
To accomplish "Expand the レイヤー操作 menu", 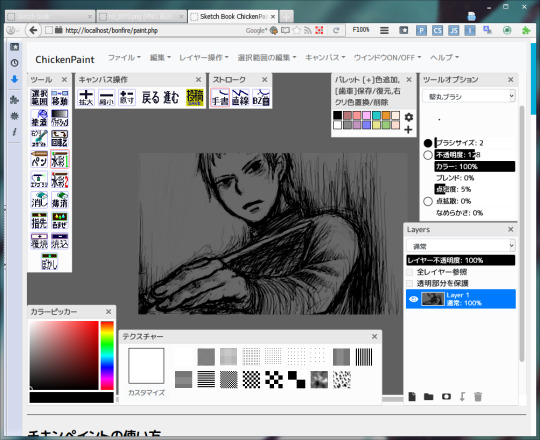I will [x=204, y=57].
